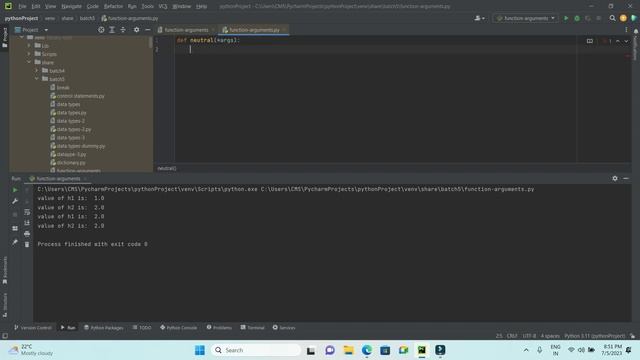Toggle Bookmarks tool window side button
The width and height of the screenshot is (640, 360).
click(4, 270)
